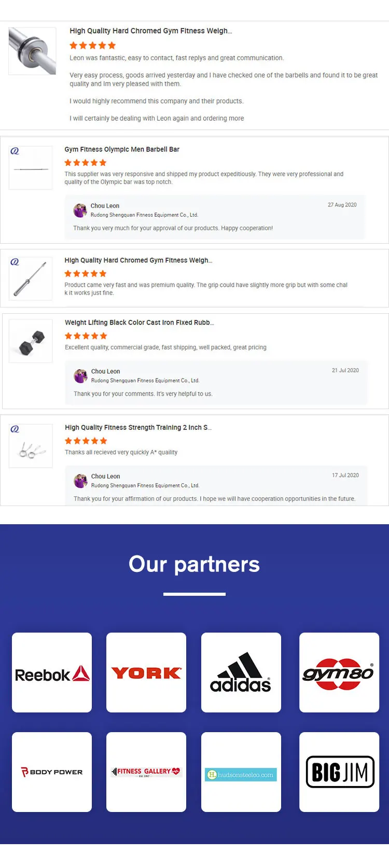Screen dimensions: 389x868
Task: Open the diagonal chromed barbell thumbnail
Action: [x=31, y=279]
